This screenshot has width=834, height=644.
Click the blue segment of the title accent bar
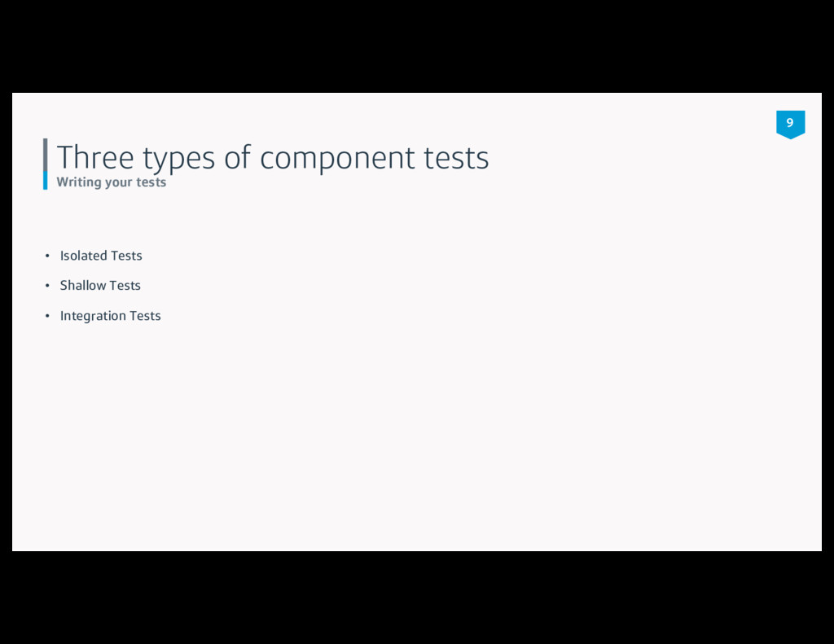pyautogui.click(x=46, y=182)
